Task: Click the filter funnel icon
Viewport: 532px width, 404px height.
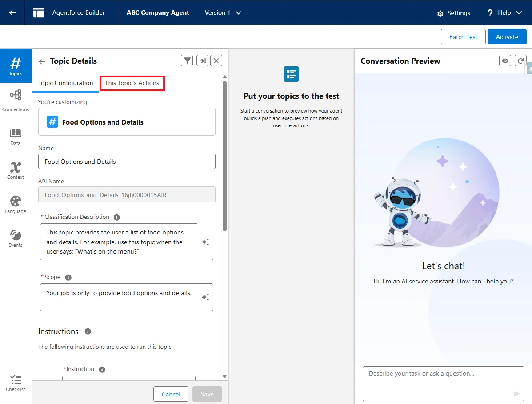Action: [x=187, y=61]
